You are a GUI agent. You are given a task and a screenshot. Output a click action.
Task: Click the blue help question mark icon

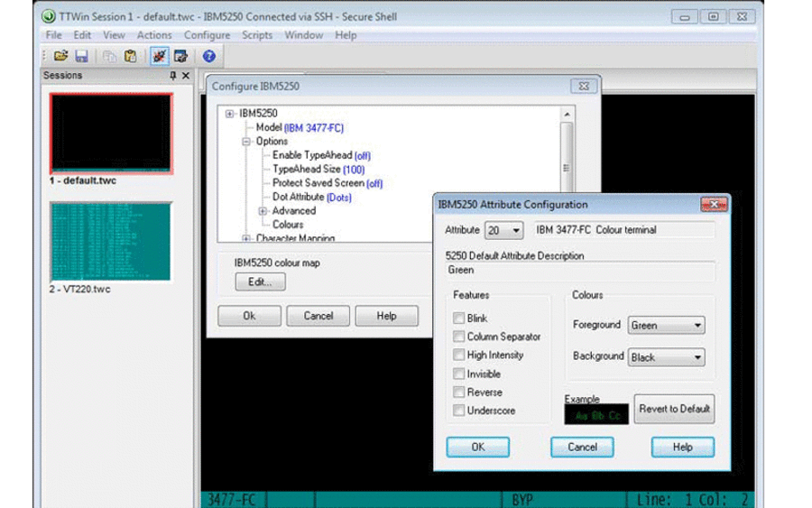[208, 56]
